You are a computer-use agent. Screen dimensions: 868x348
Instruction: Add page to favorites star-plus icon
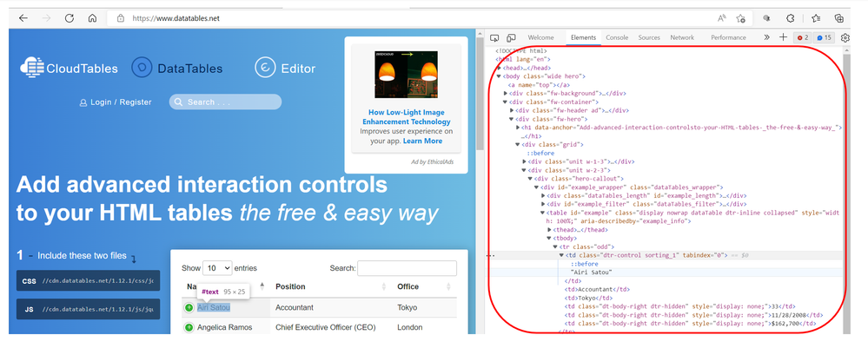coord(740,18)
